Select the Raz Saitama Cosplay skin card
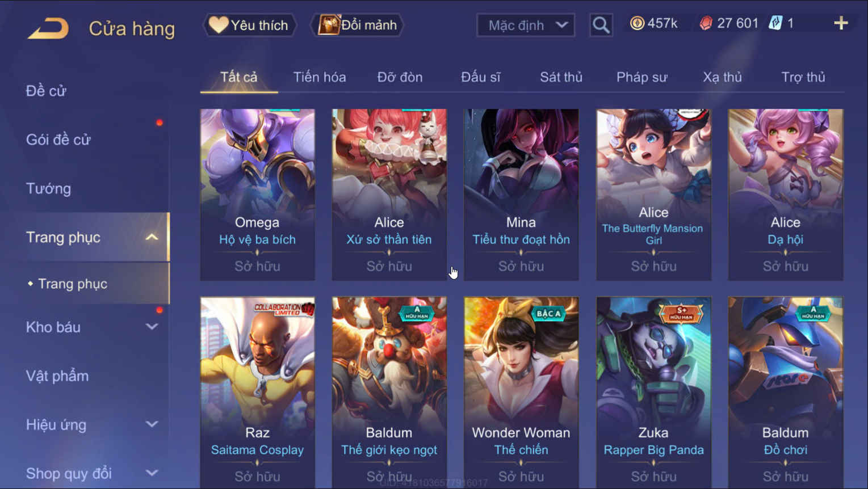 [x=258, y=392]
